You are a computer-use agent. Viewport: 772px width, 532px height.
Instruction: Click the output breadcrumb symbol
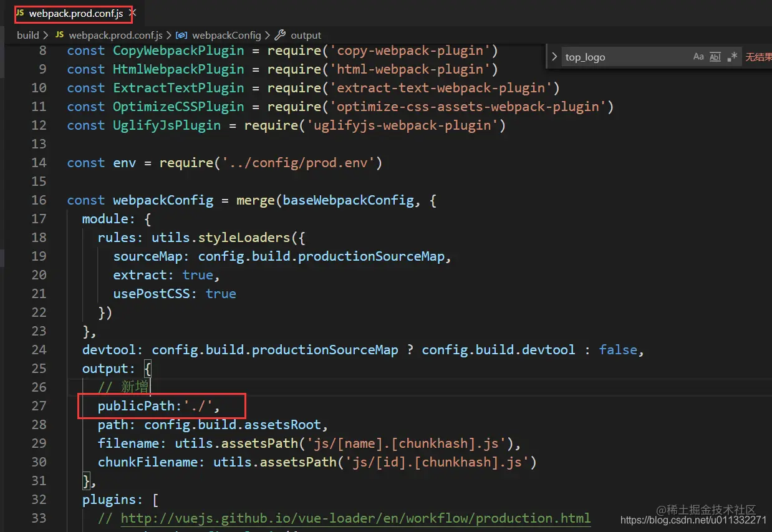(x=306, y=35)
